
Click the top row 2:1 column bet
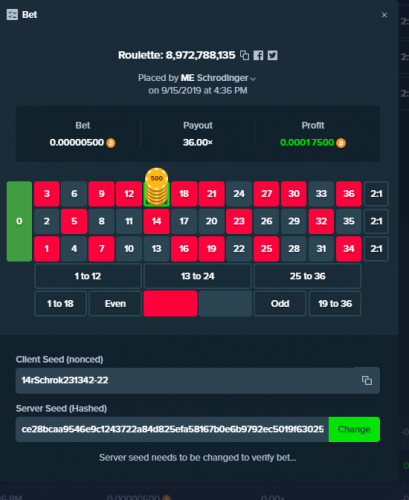pyautogui.click(x=376, y=194)
